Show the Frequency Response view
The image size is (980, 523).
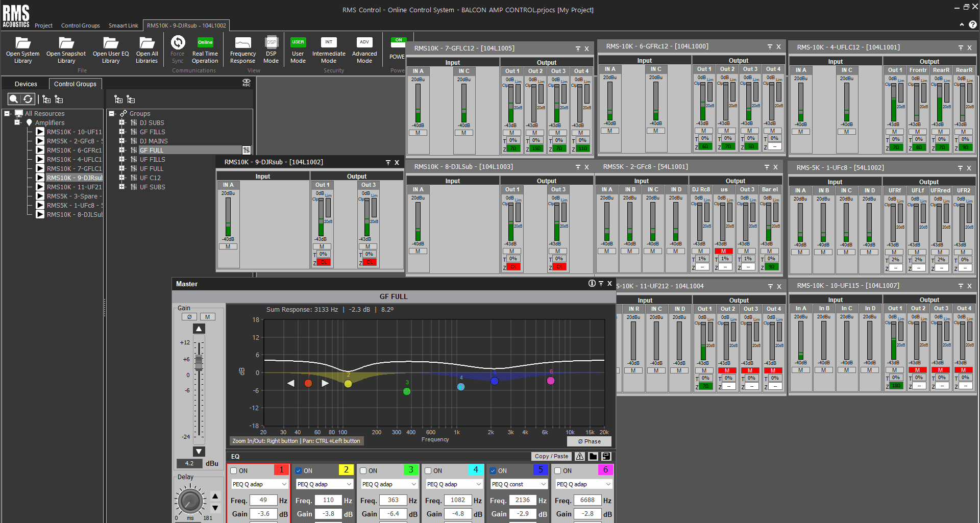[x=242, y=50]
